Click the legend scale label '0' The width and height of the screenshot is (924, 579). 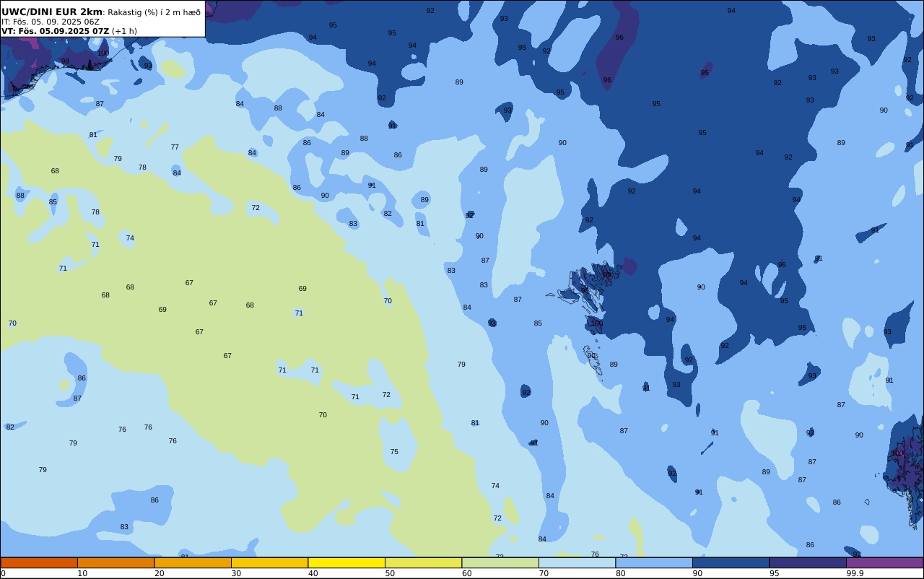coord(3,573)
